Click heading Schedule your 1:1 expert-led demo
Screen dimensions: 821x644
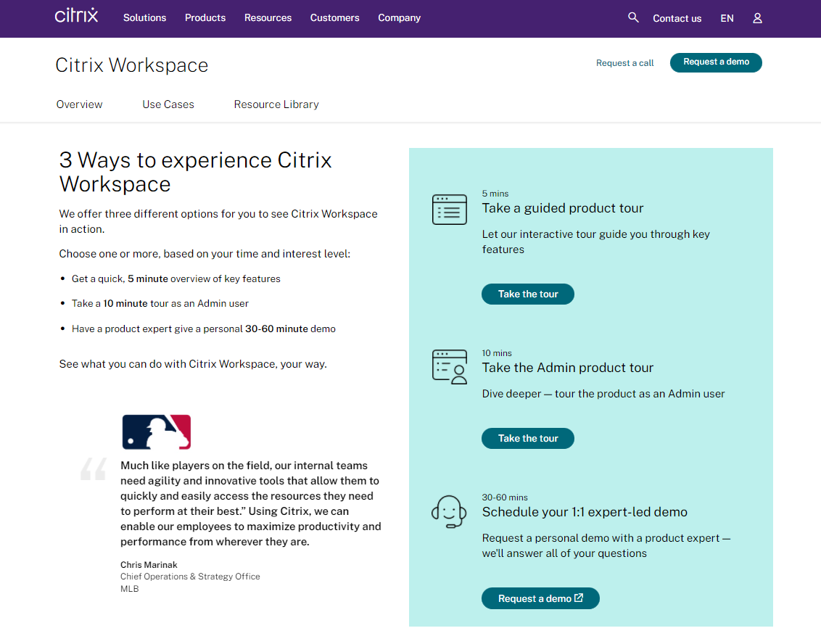point(585,512)
